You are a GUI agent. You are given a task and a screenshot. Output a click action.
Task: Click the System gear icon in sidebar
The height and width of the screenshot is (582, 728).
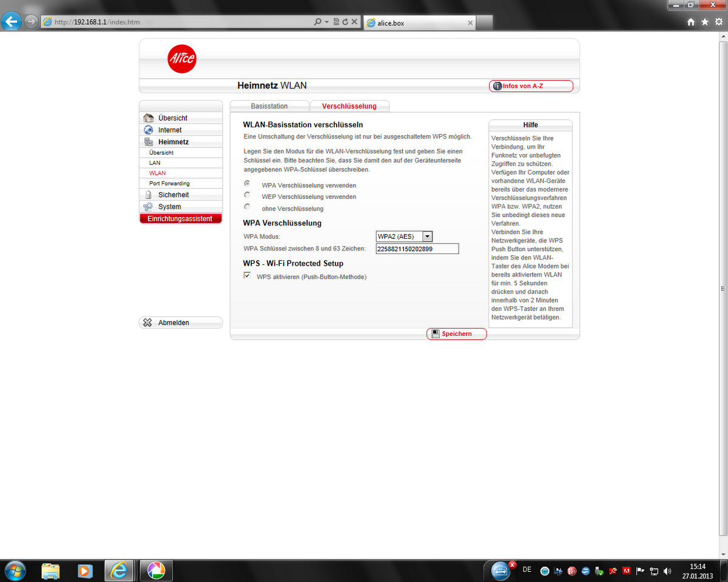(x=148, y=207)
